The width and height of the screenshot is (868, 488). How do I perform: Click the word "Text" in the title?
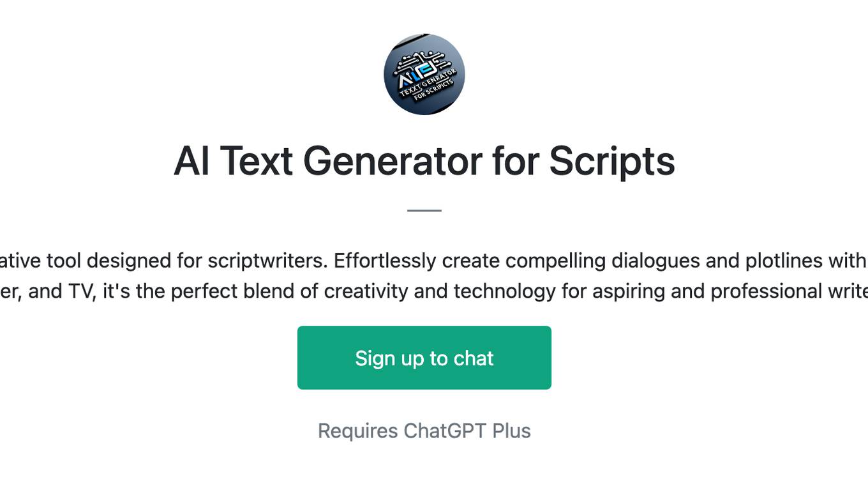(x=257, y=161)
